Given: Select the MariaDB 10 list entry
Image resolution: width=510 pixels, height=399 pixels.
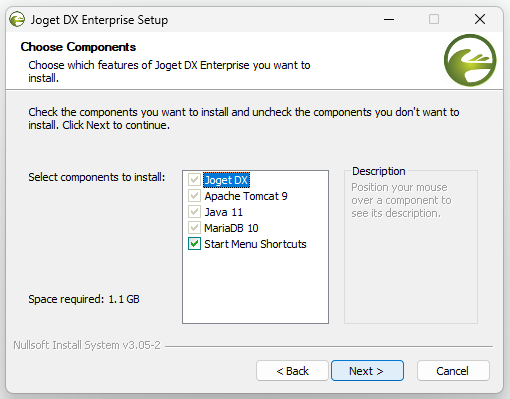Looking at the screenshot, I should pos(231,228).
